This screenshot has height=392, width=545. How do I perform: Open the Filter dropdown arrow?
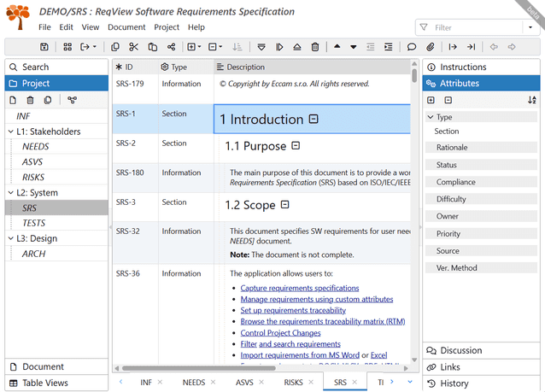pyautogui.click(x=530, y=27)
